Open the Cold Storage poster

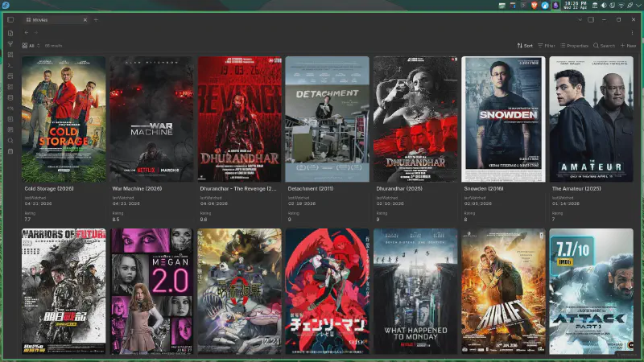point(64,119)
